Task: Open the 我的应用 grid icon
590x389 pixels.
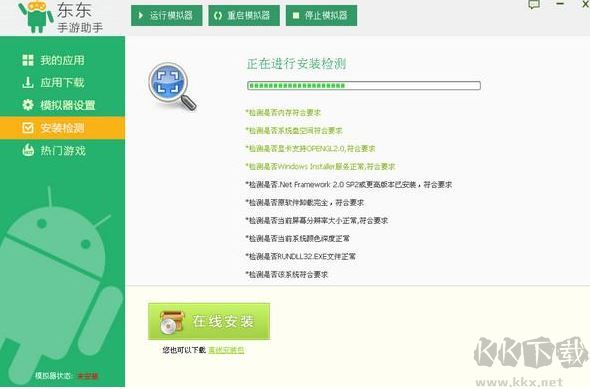Action: tap(28, 60)
